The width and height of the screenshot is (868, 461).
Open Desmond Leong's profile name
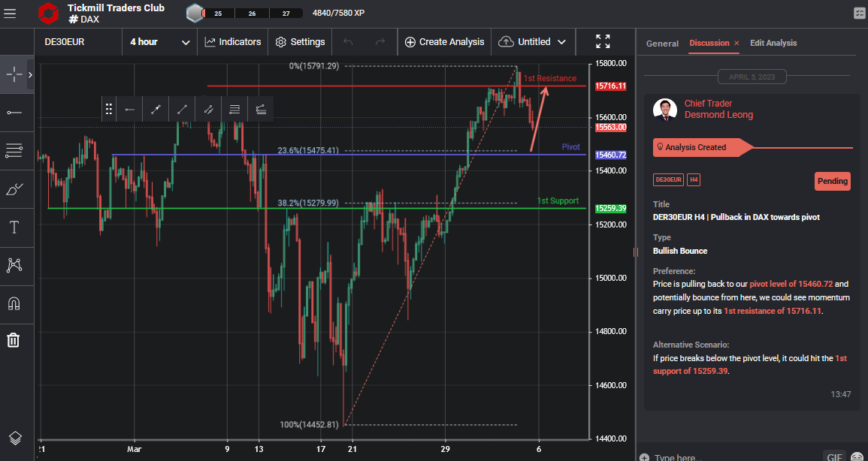point(718,115)
